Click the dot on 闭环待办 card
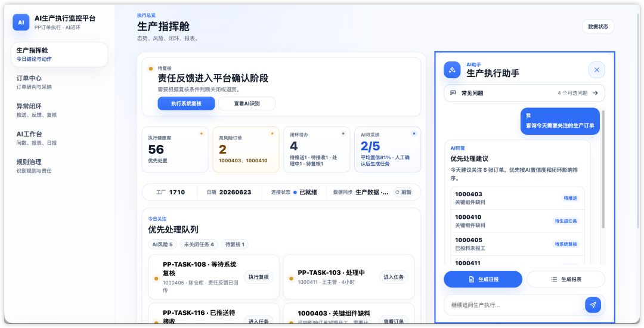This screenshot has height=328, width=644. [x=343, y=134]
